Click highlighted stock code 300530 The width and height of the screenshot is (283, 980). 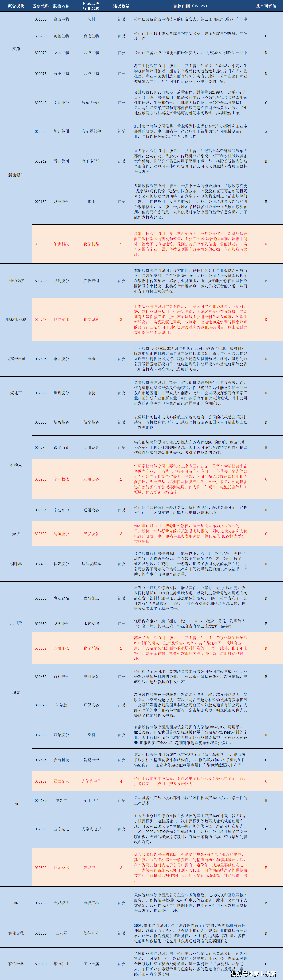coord(41,244)
